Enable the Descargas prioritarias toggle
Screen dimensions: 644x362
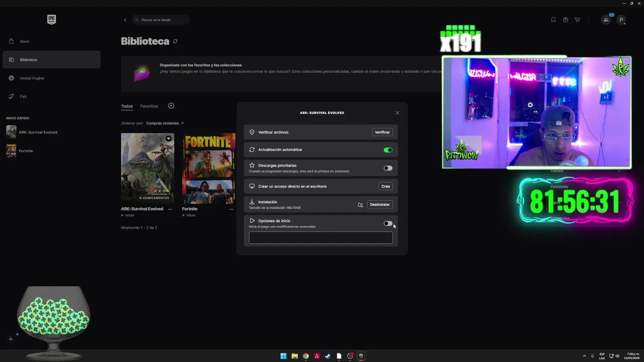[x=388, y=168]
